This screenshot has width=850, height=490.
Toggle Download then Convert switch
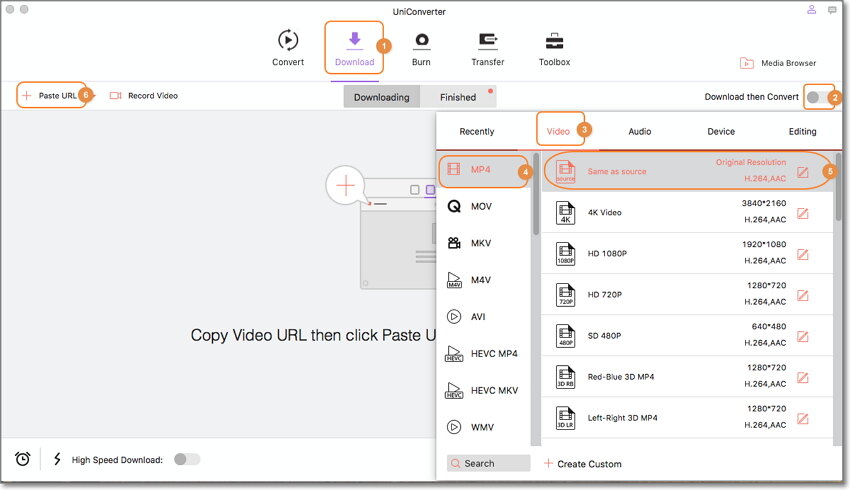pos(818,97)
